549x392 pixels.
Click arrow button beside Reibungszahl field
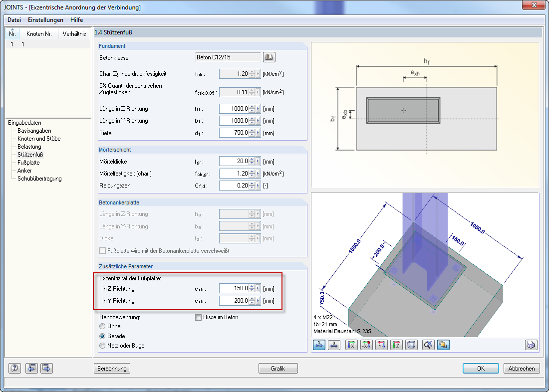pos(258,186)
